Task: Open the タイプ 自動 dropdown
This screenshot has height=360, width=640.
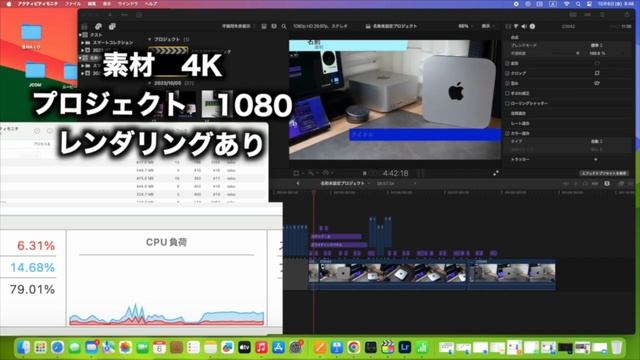Action: coord(597,141)
